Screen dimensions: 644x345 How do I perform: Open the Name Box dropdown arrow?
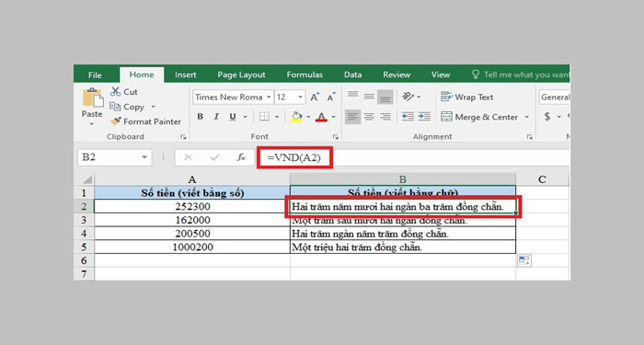(x=144, y=157)
